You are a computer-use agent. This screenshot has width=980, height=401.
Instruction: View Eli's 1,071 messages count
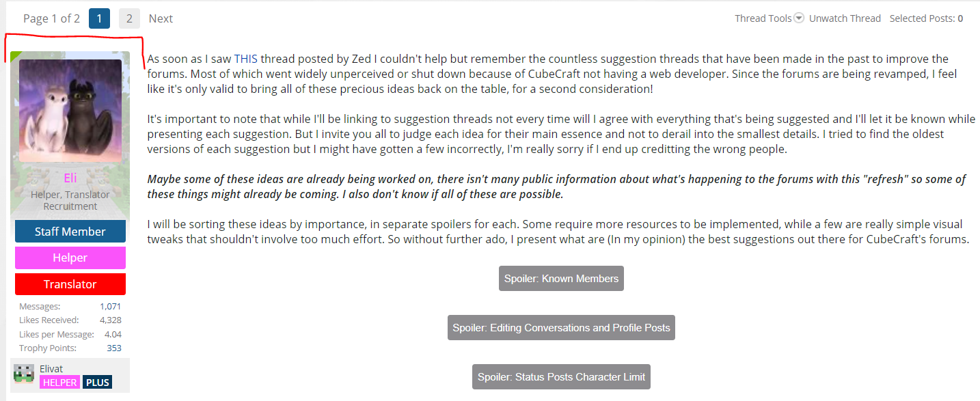pos(110,307)
